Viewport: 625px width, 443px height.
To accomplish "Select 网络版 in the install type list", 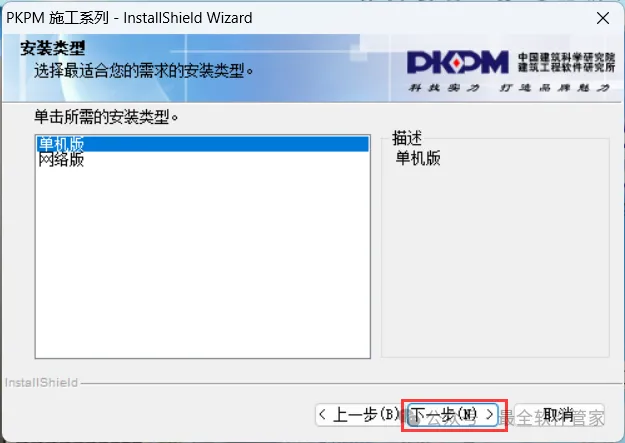I will coord(61,160).
